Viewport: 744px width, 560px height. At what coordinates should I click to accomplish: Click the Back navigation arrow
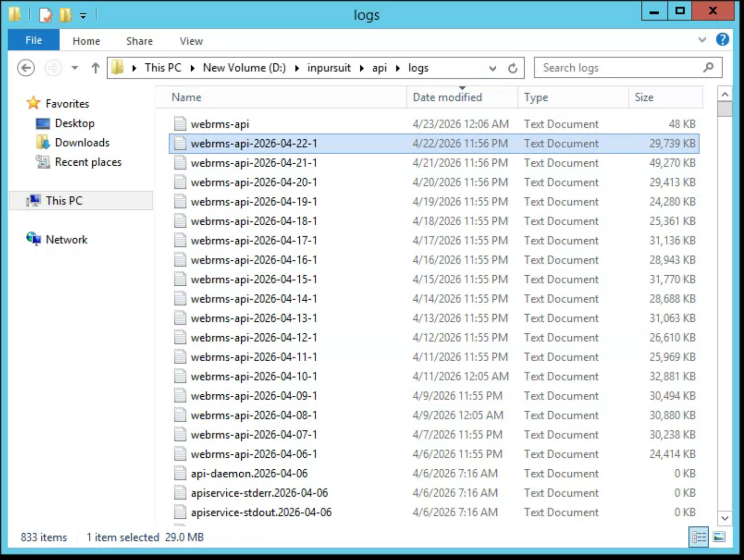(26, 68)
